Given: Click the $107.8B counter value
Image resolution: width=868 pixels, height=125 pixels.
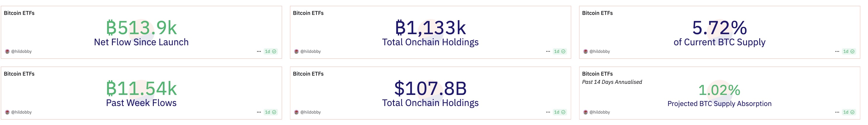Looking at the screenshot, I should (430, 88).
